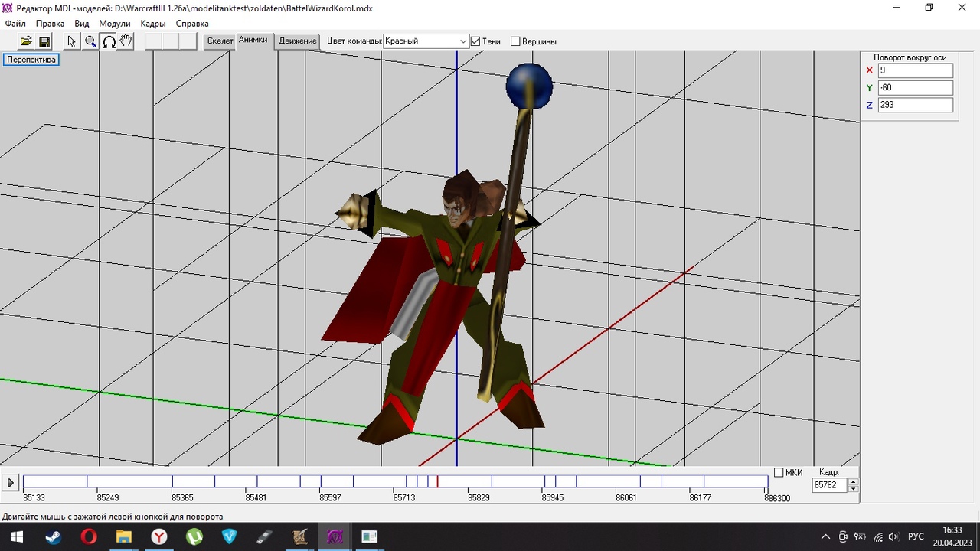The image size is (980, 551).
Task: Open Steam from the taskbar
Action: click(x=53, y=536)
